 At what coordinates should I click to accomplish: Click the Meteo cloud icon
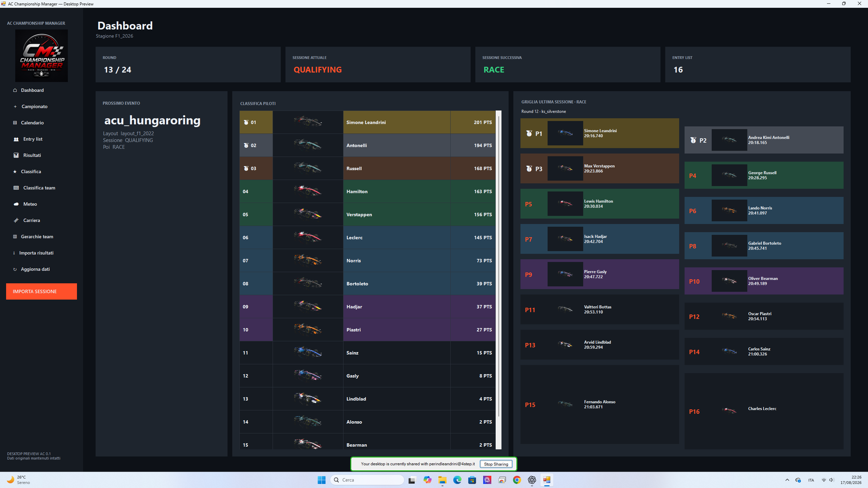point(16,204)
